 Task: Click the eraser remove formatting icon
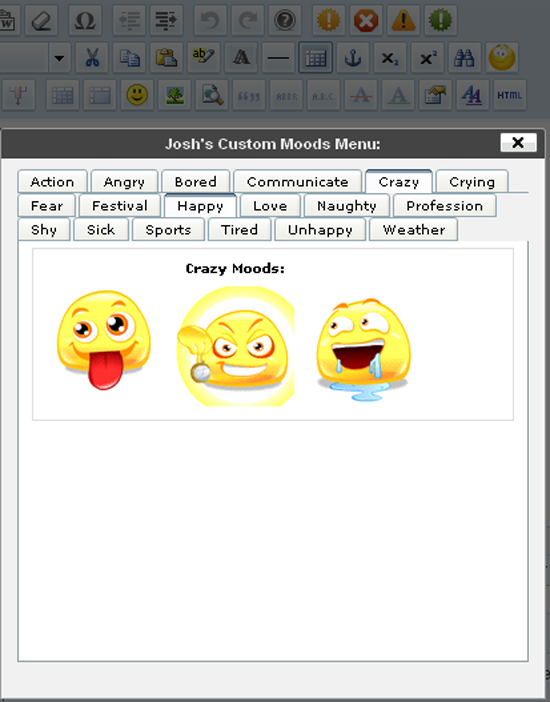click(41, 20)
